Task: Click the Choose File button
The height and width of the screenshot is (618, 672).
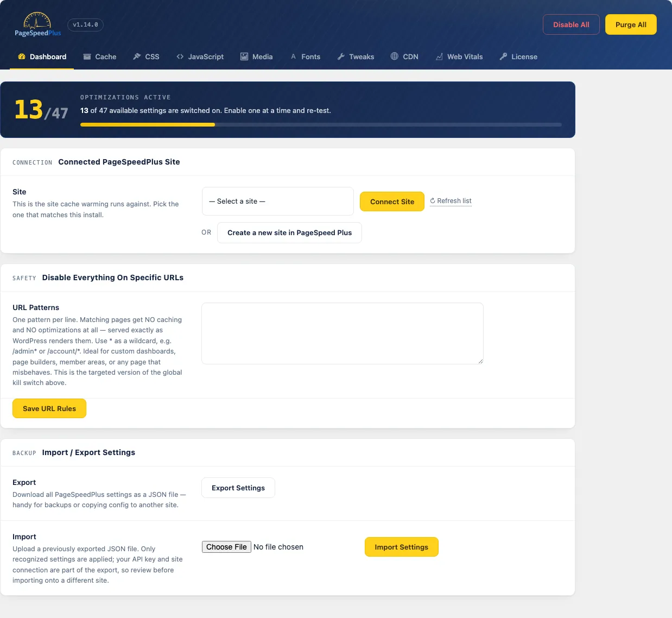Action: (226, 547)
